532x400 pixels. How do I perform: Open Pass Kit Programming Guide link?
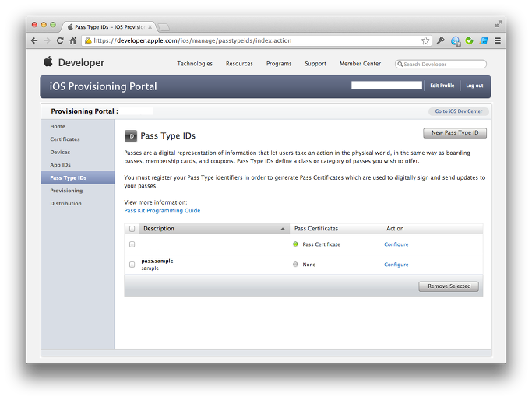[162, 211]
